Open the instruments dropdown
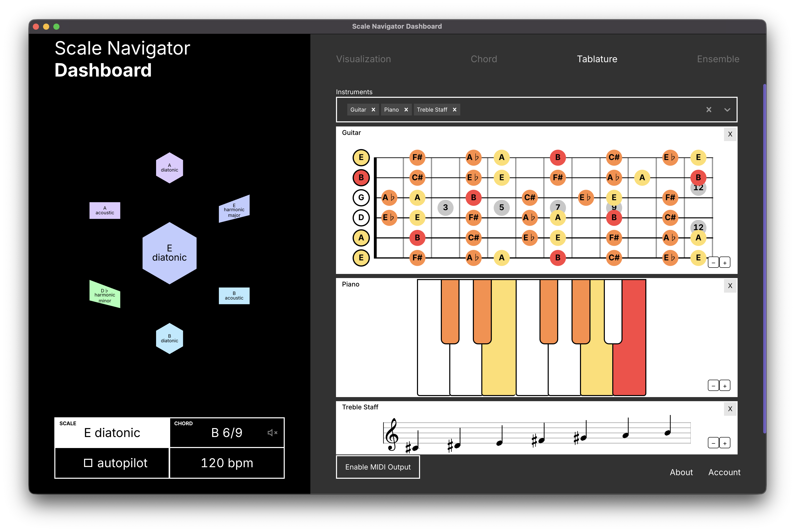Viewport: 795px width, 532px height. click(727, 110)
